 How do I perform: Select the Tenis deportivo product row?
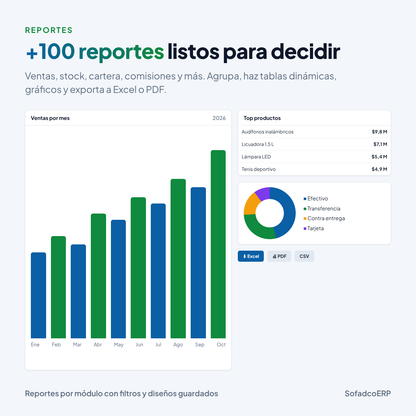click(x=314, y=169)
